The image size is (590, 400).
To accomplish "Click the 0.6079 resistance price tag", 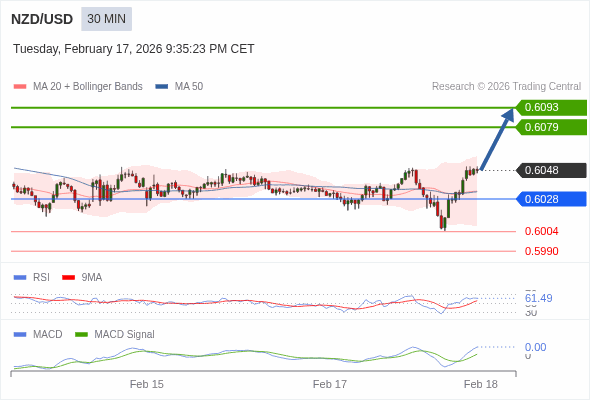I will [x=551, y=127].
